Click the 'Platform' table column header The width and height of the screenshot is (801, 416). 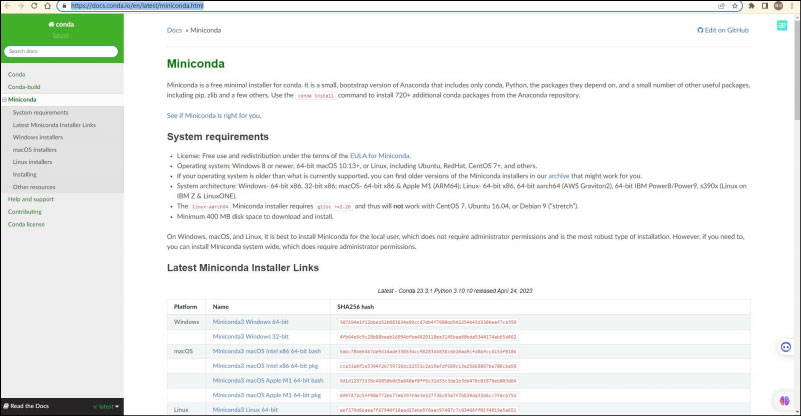click(185, 307)
